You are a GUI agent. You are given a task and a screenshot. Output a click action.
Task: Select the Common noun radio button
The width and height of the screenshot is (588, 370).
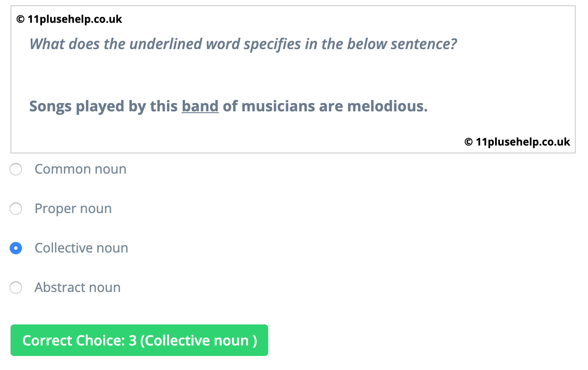click(16, 169)
